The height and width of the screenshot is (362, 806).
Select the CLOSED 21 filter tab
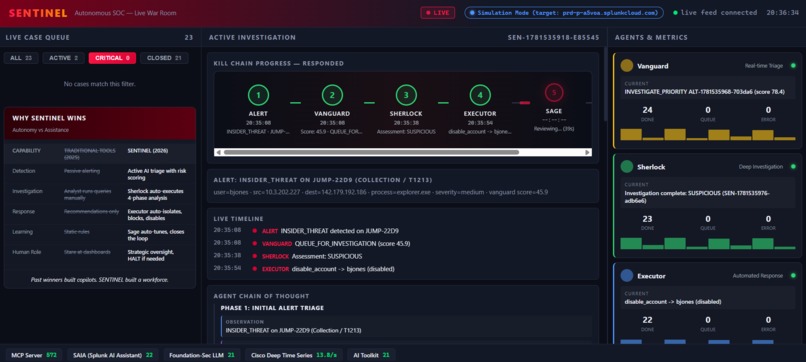(x=164, y=58)
